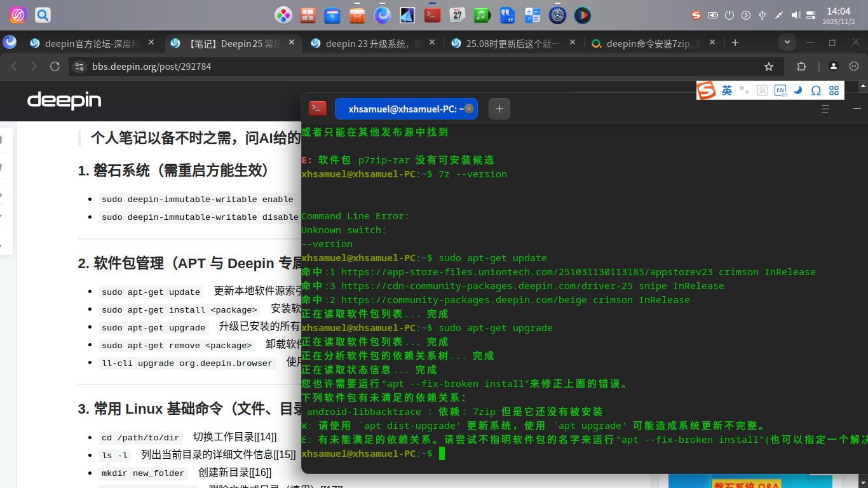Open the Sogou toolbox grid icon
The height and width of the screenshot is (488, 868).
tap(834, 91)
